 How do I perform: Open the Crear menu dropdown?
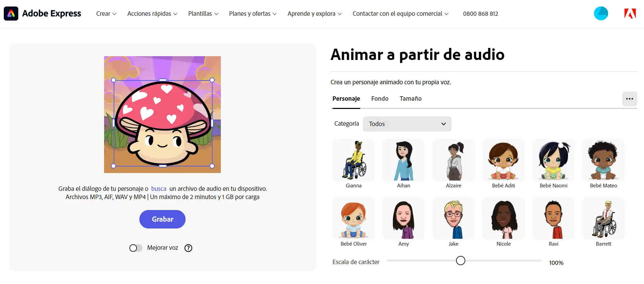[106, 14]
